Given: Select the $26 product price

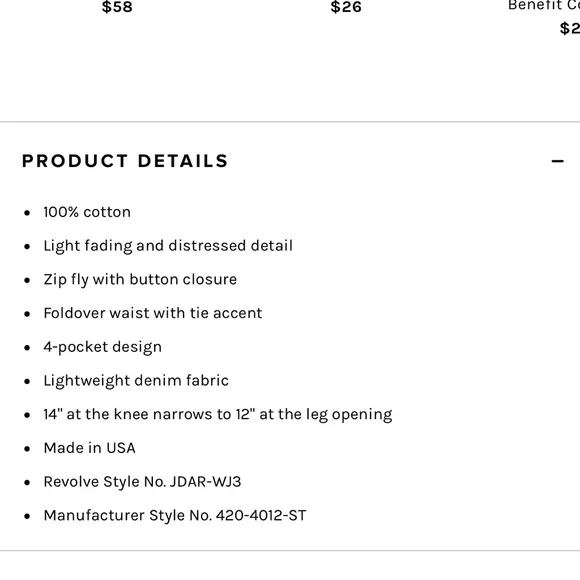Looking at the screenshot, I should pos(346,7).
